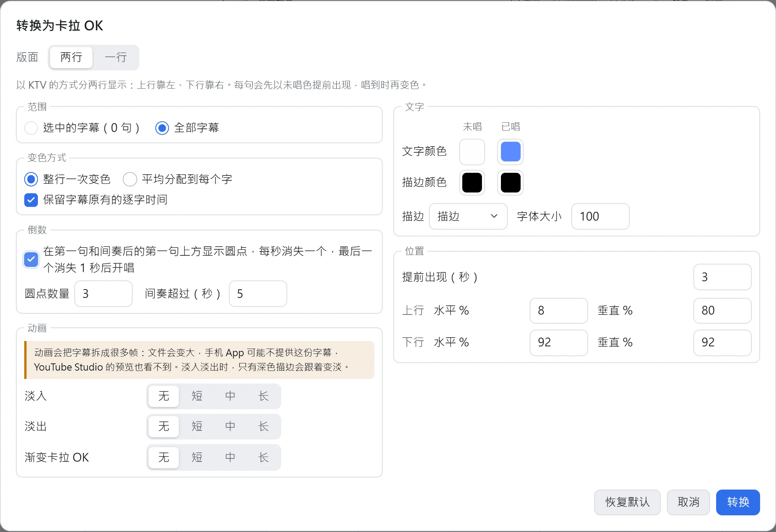Click the 圆点数量 input field
776x532 pixels.
pos(103,294)
